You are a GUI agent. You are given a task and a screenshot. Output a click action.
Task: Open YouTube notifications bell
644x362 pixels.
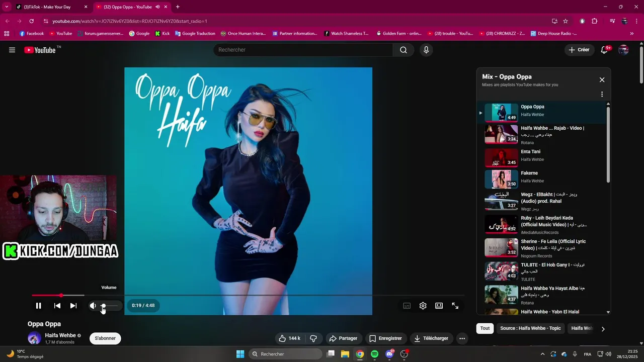604,50
